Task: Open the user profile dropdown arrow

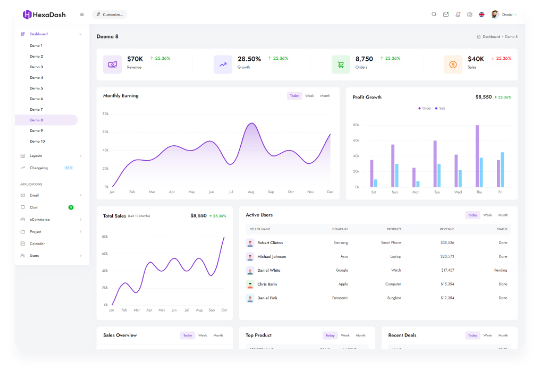Action: point(515,14)
